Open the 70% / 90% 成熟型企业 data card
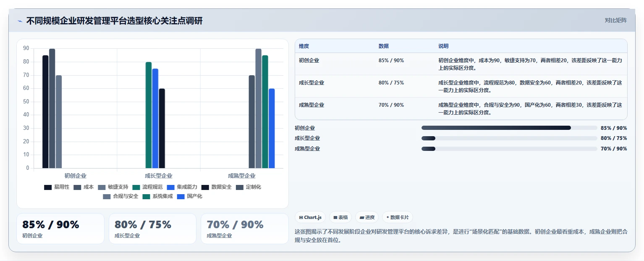The width and height of the screenshot is (644, 261). [245, 229]
